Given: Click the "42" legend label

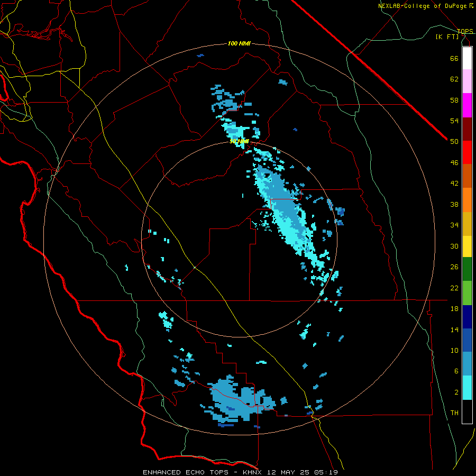Looking at the screenshot, I should 454,184.
